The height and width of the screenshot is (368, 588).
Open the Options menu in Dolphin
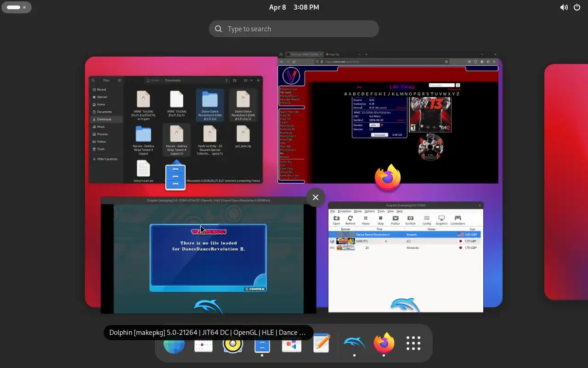point(369,211)
